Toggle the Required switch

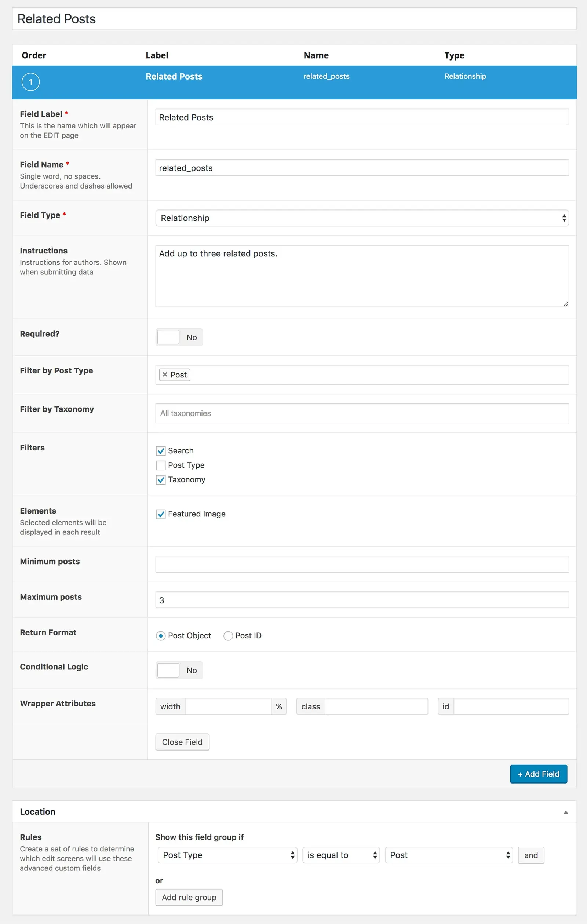pos(179,337)
